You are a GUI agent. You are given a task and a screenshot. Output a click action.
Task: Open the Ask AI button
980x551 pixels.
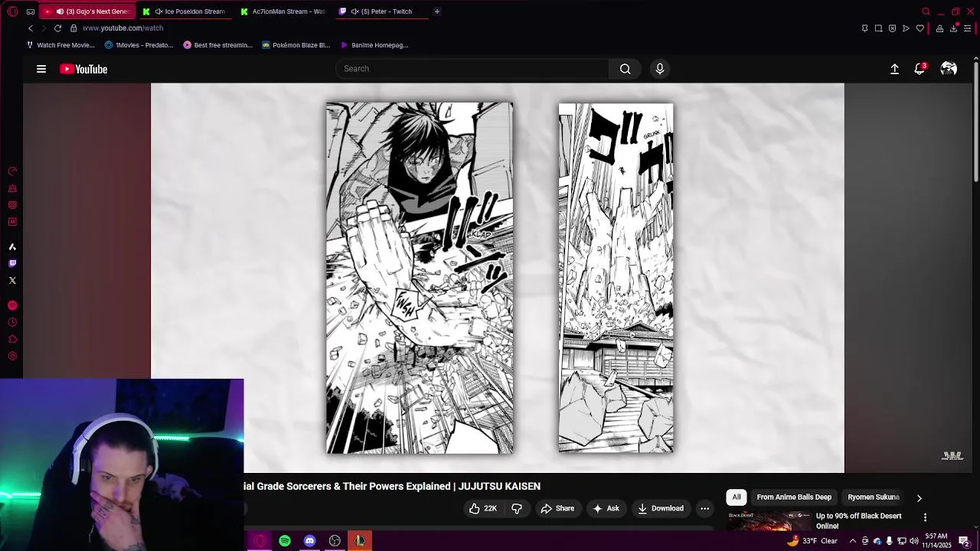[606, 508]
